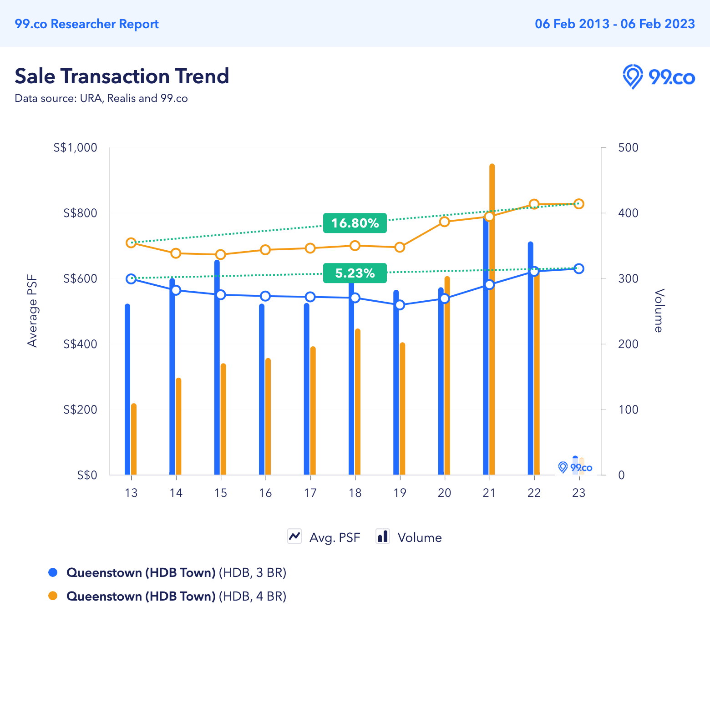Toggle the Avg. PSF line chart icon
710x728 pixels.
pos(294,536)
